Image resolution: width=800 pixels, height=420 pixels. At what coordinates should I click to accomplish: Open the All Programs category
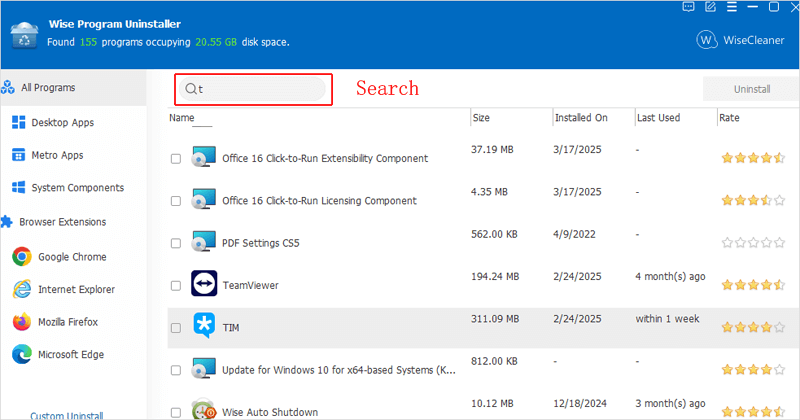[73, 87]
